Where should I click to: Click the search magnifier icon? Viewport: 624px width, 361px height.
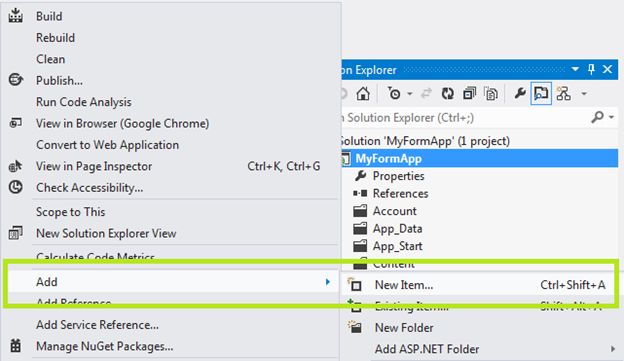(x=597, y=117)
